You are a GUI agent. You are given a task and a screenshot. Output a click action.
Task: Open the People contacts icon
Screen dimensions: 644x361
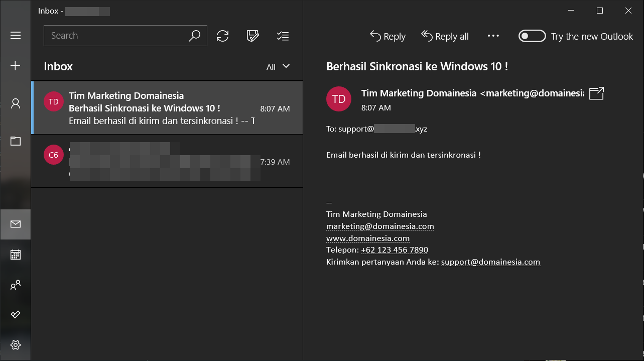coord(15,285)
